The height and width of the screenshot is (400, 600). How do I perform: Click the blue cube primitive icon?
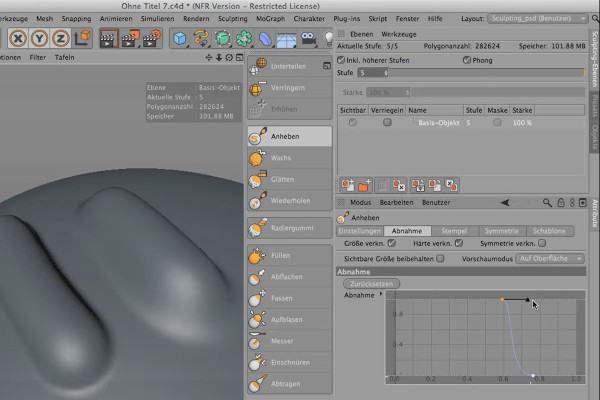click(x=180, y=38)
